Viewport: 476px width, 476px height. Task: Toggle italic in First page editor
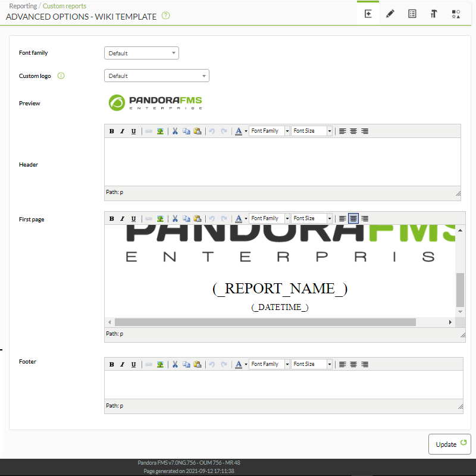click(x=123, y=218)
